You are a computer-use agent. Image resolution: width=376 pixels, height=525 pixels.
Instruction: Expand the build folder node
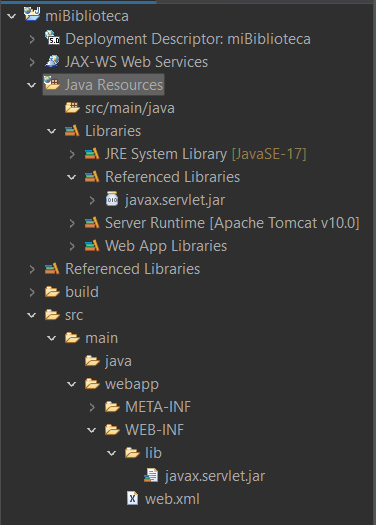pyautogui.click(x=32, y=292)
